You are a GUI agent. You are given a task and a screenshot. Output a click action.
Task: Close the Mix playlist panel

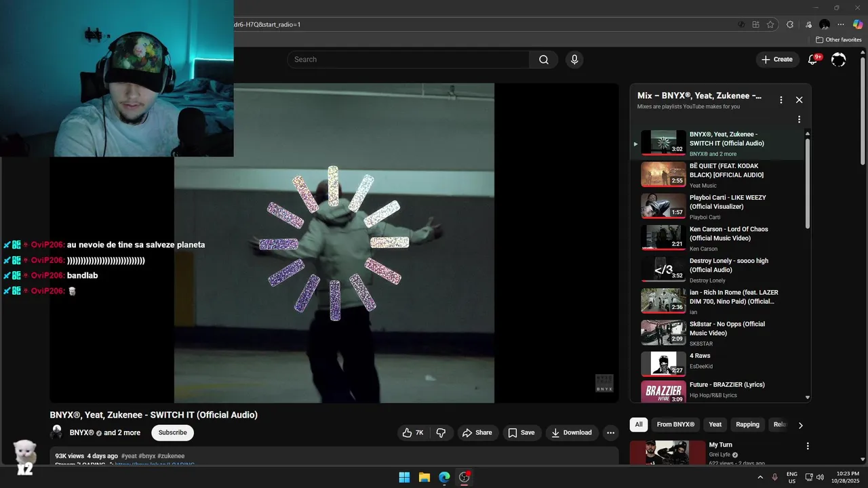[799, 100]
